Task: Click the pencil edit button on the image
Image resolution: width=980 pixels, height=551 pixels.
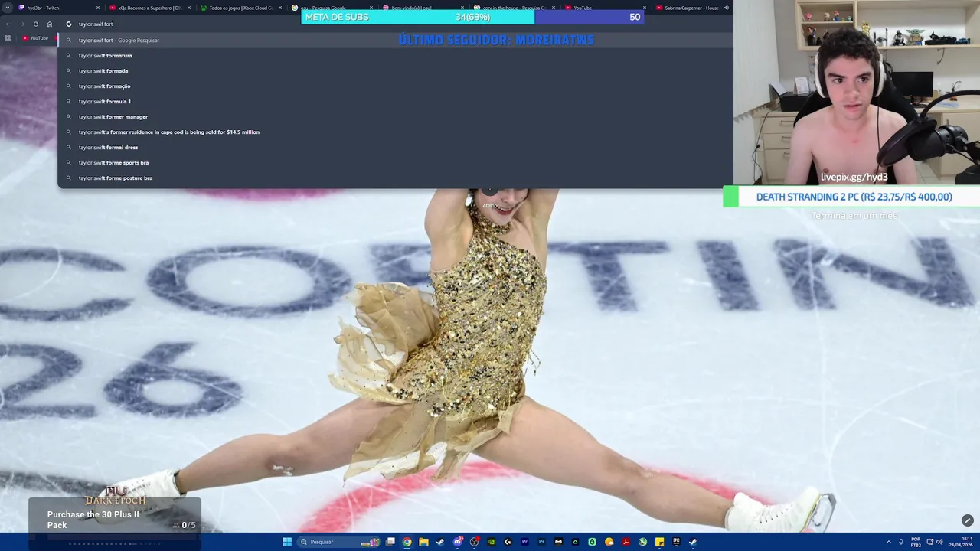Action: pyautogui.click(x=967, y=520)
